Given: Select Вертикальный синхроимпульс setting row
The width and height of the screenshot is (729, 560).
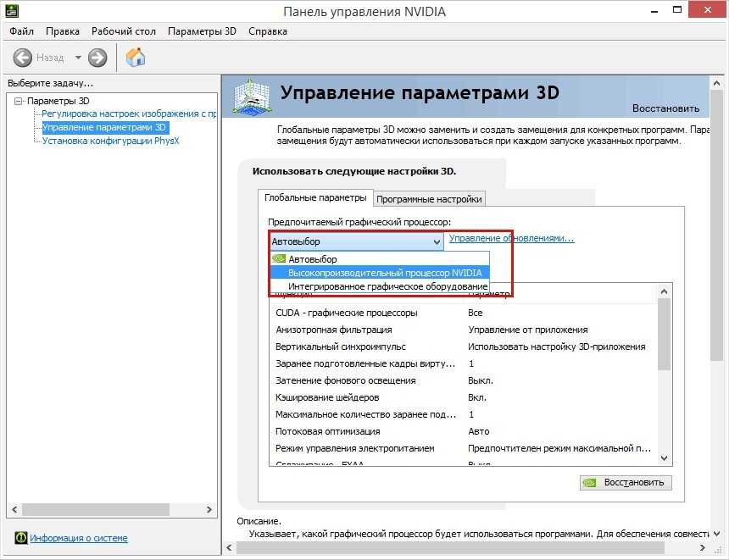Looking at the screenshot, I should [464, 347].
